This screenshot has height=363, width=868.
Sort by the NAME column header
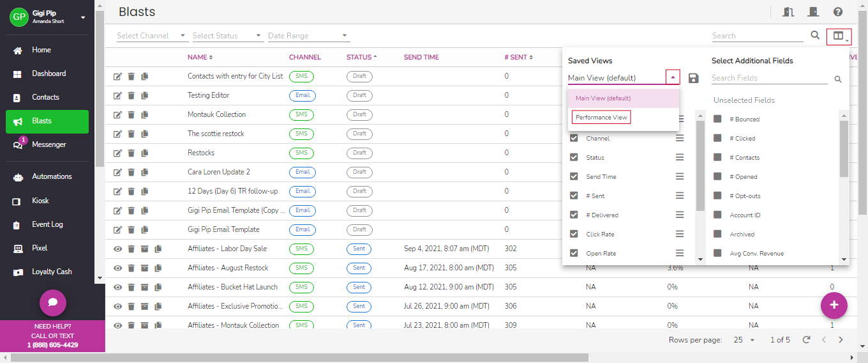pyautogui.click(x=200, y=57)
